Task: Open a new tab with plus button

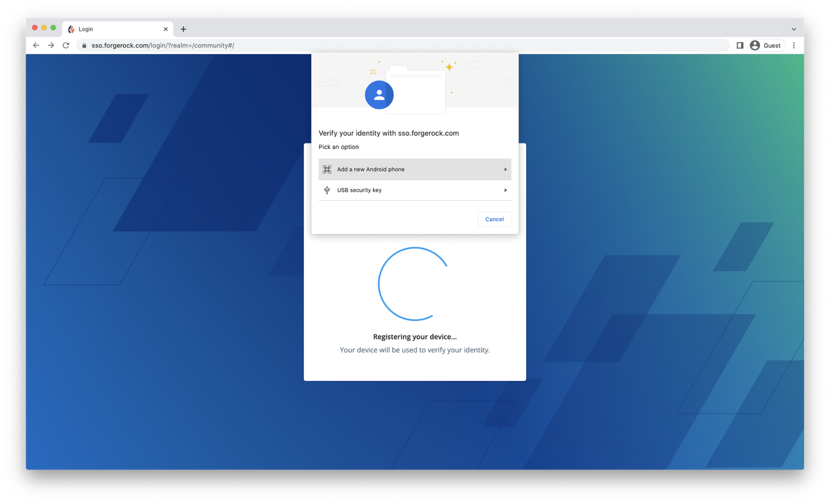Action: point(183,29)
